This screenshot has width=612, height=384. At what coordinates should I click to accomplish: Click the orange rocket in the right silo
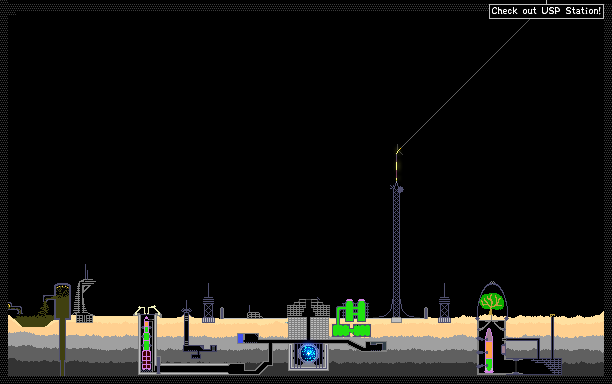[489, 350]
